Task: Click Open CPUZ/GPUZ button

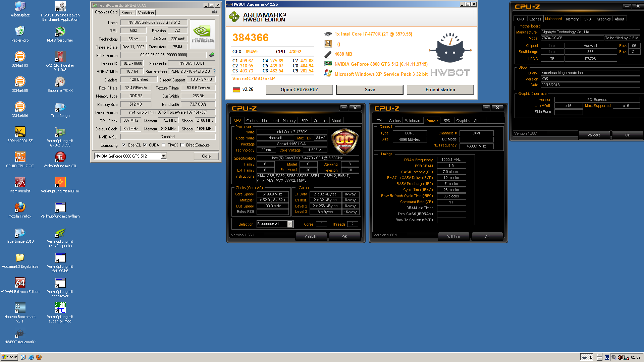Action: click(299, 89)
